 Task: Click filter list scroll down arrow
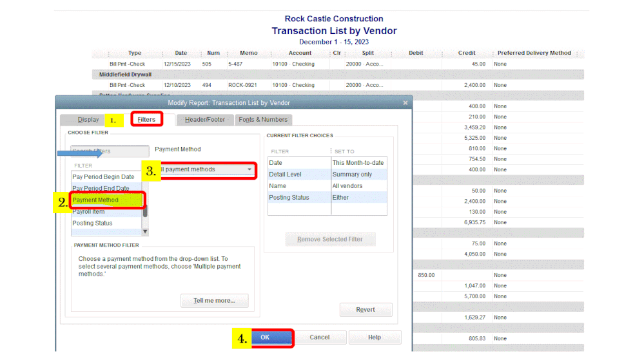click(x=145, y=231)
